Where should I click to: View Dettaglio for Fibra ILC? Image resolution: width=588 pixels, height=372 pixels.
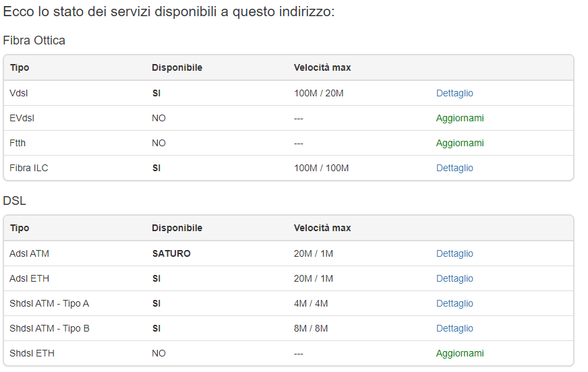coord(454,168)
